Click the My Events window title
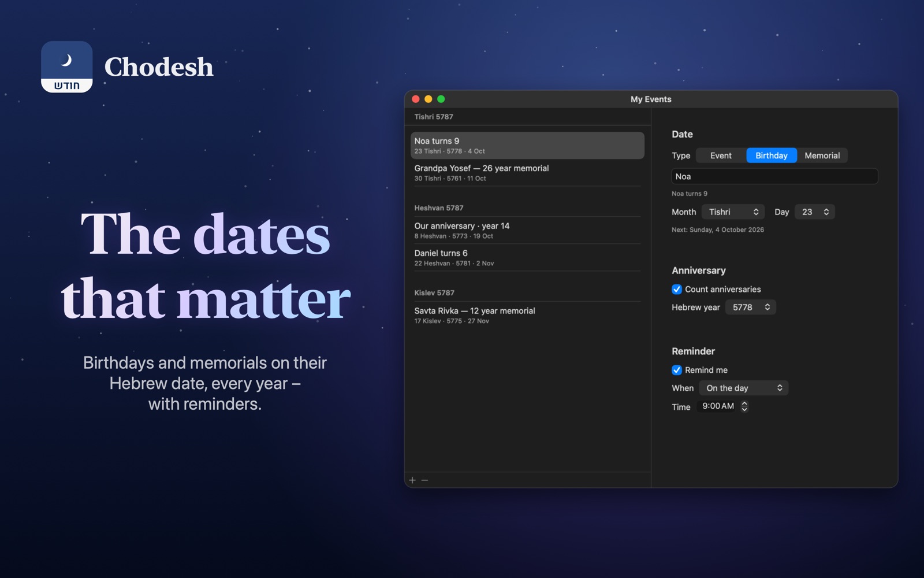 click(651, 99)
